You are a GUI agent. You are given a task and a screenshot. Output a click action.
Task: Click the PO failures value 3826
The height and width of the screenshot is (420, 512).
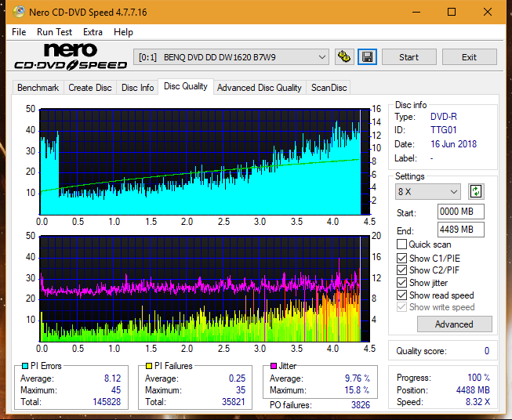point(361,405)
